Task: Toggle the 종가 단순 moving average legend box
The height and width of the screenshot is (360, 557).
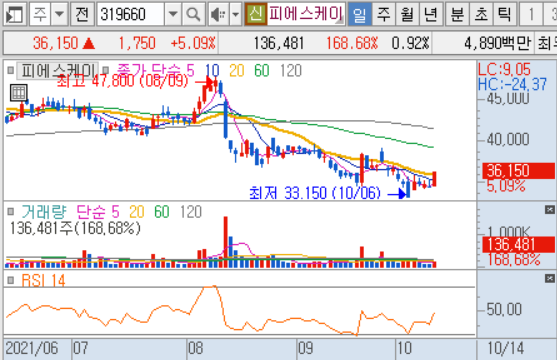Action: click(106, 70)
